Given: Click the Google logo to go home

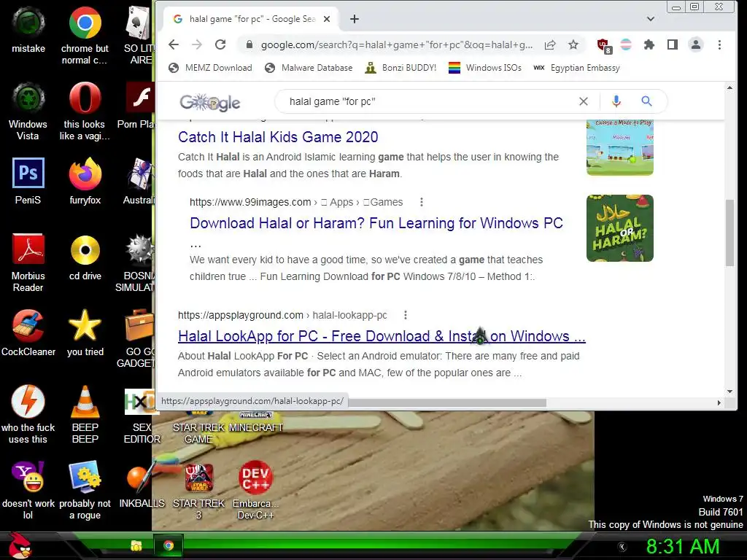Looking at the screenshot, I should (x=210, y=101).
